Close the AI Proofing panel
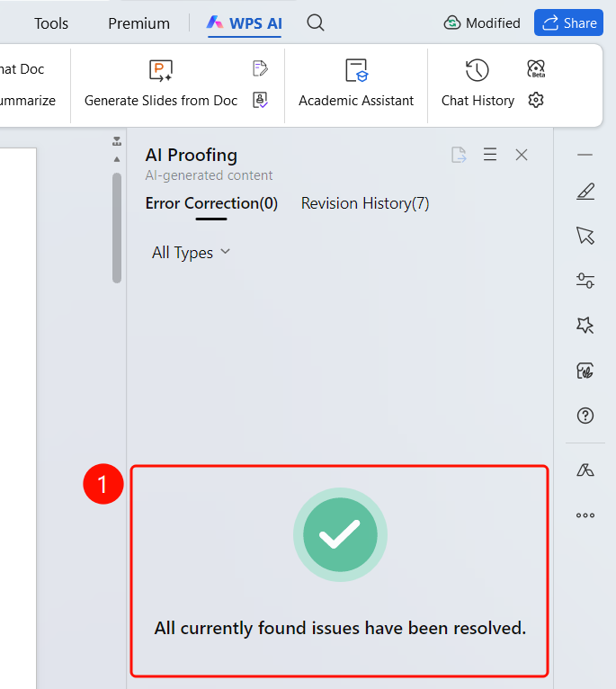 point(522,155)
